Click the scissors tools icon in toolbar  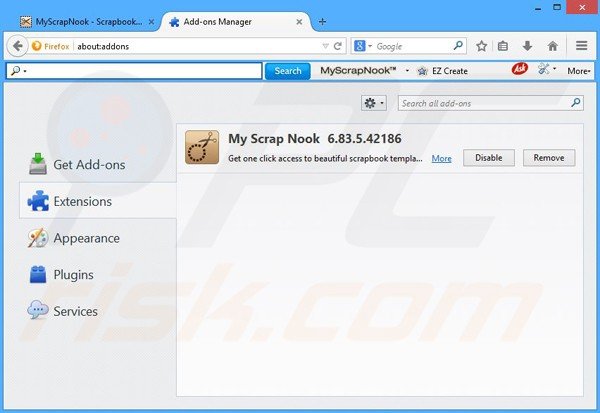[x=543, y=69]
